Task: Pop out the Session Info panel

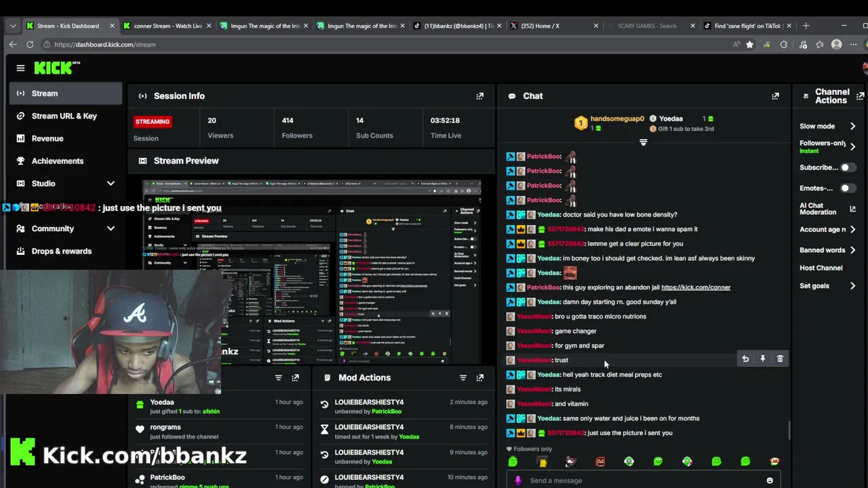Action: (x=479, y=96)
